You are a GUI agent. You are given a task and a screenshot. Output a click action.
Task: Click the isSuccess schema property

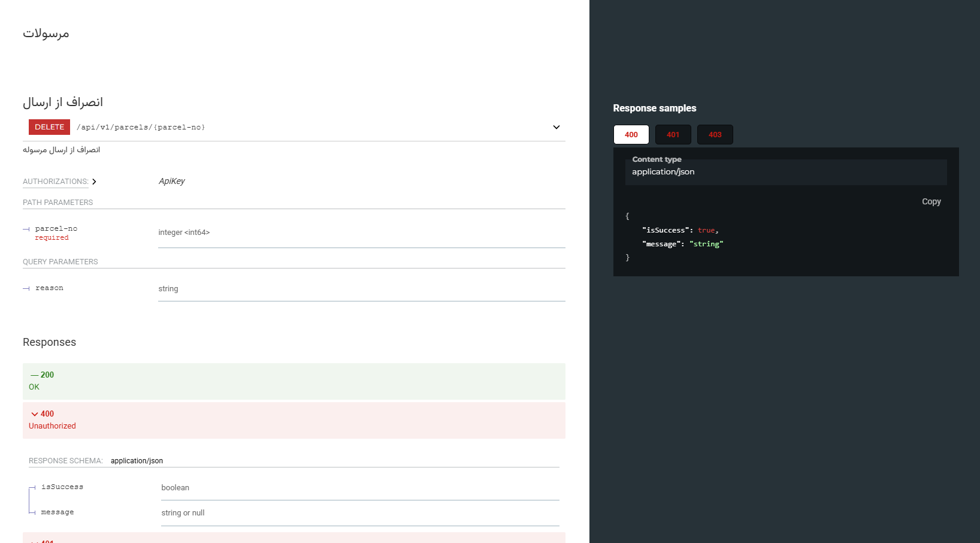(62, 487)
